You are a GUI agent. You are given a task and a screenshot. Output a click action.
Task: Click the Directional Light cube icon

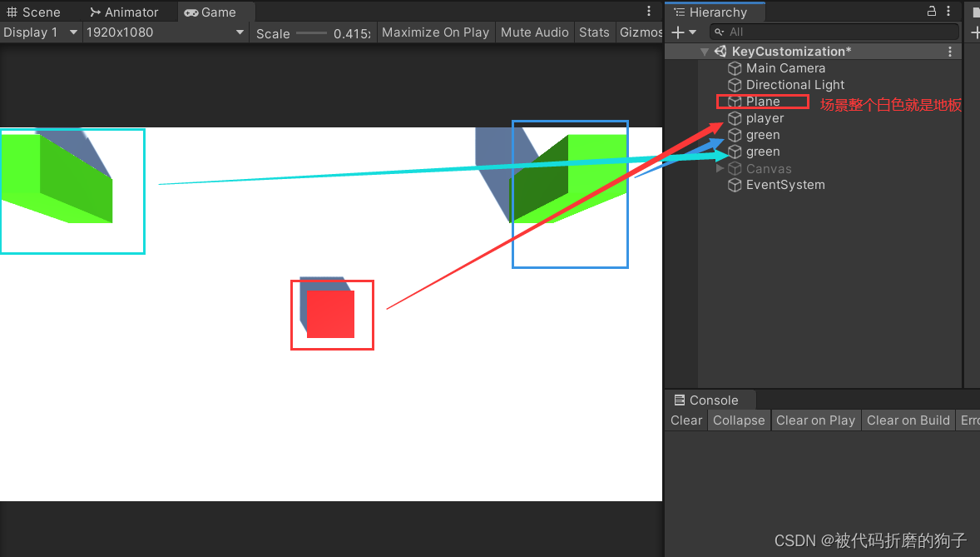[735, 84]
